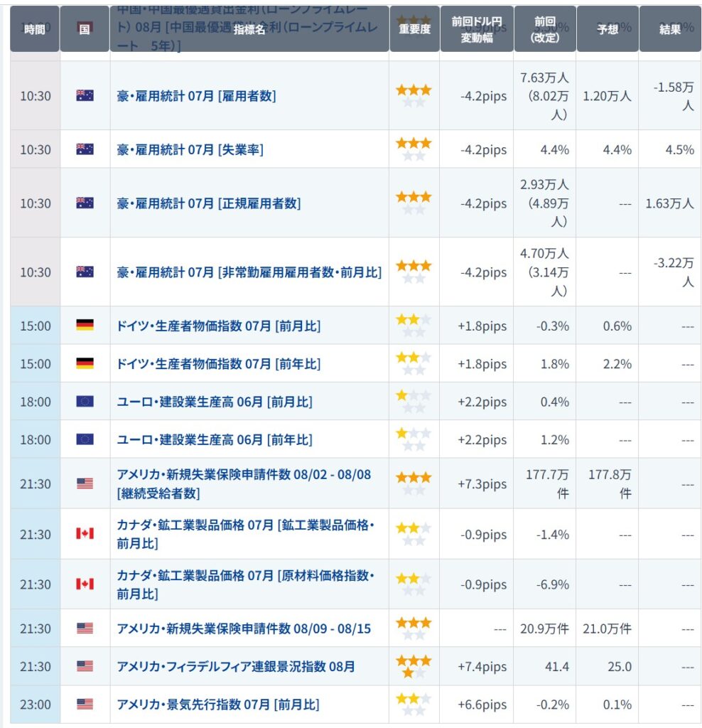702x728 pixels.
Task: Click +7.4pips value
Action: [482, 667]
